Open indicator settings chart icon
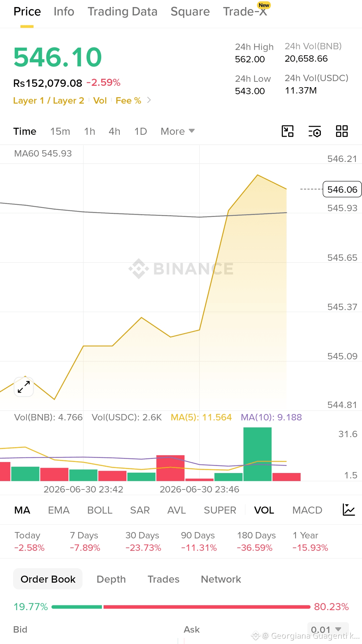The image size is (362, 644). click(x=349, y=510)
